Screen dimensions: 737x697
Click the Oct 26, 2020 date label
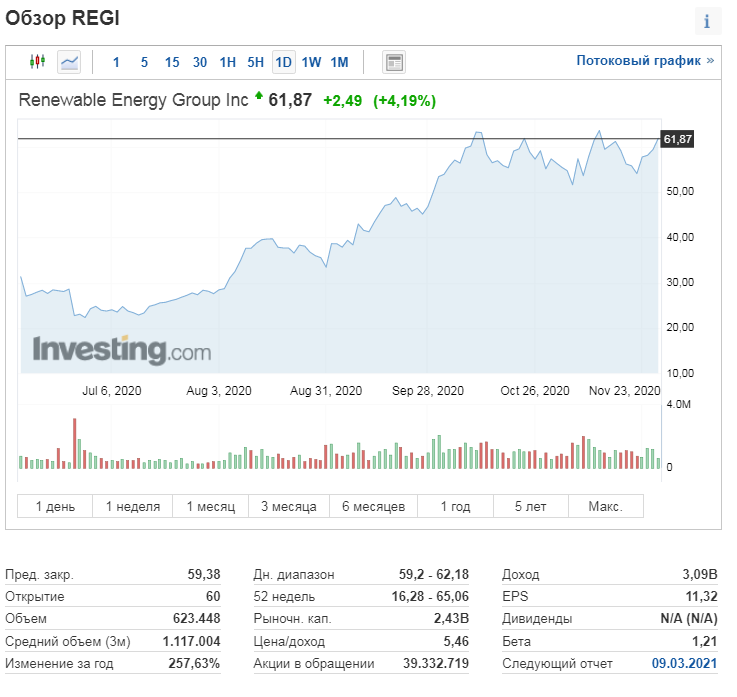click(x=535, y=391)
